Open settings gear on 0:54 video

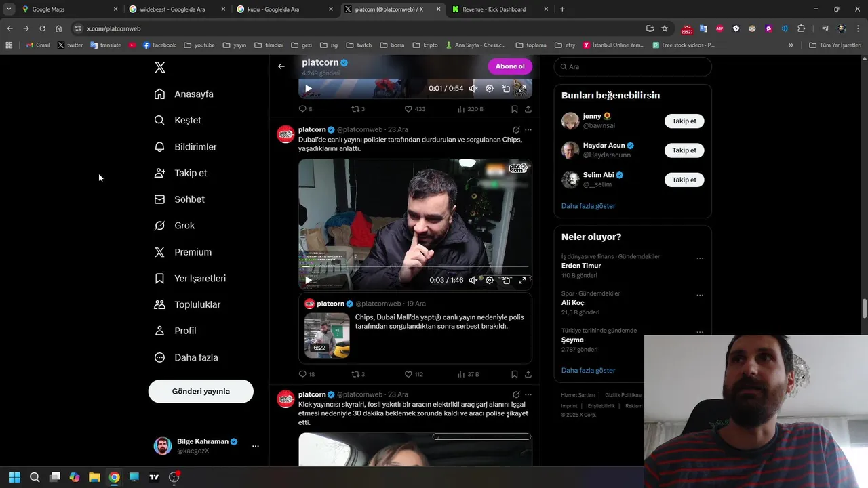[x=490, y=89]
